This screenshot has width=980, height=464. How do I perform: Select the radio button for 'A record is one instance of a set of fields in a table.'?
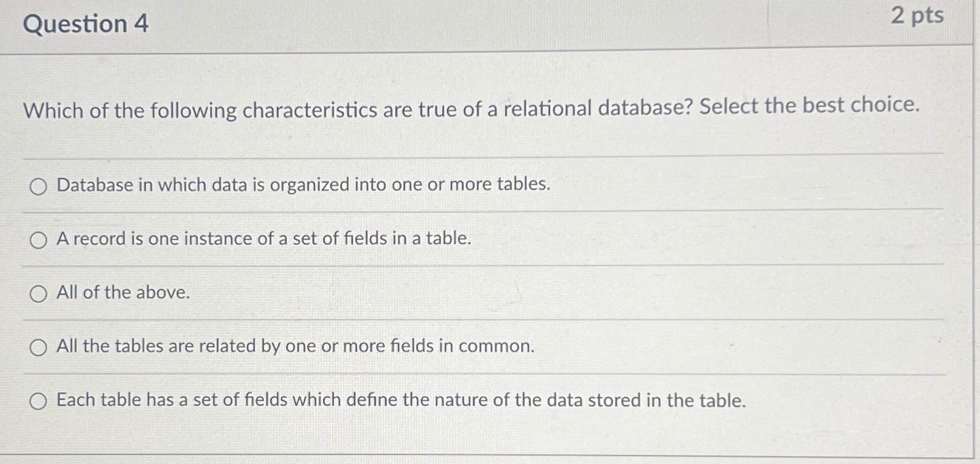[x=39, y=240]
